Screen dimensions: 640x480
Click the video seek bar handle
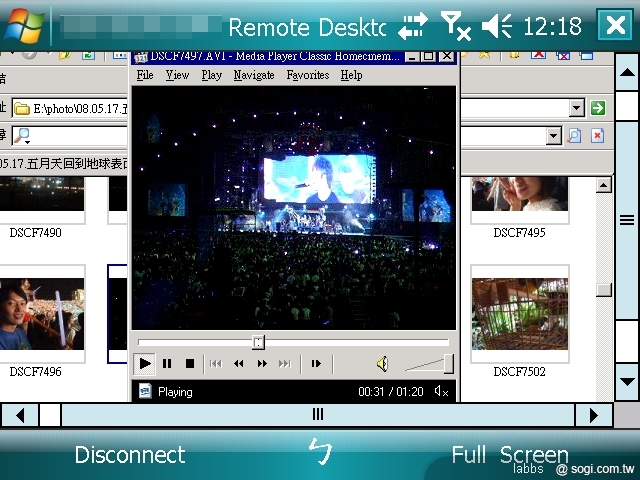click(x=258, y=342)
